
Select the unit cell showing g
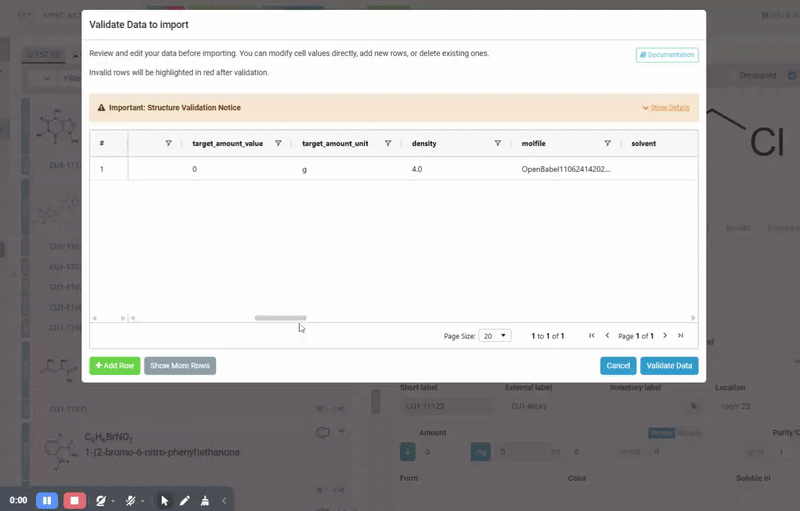pos(346,169)
